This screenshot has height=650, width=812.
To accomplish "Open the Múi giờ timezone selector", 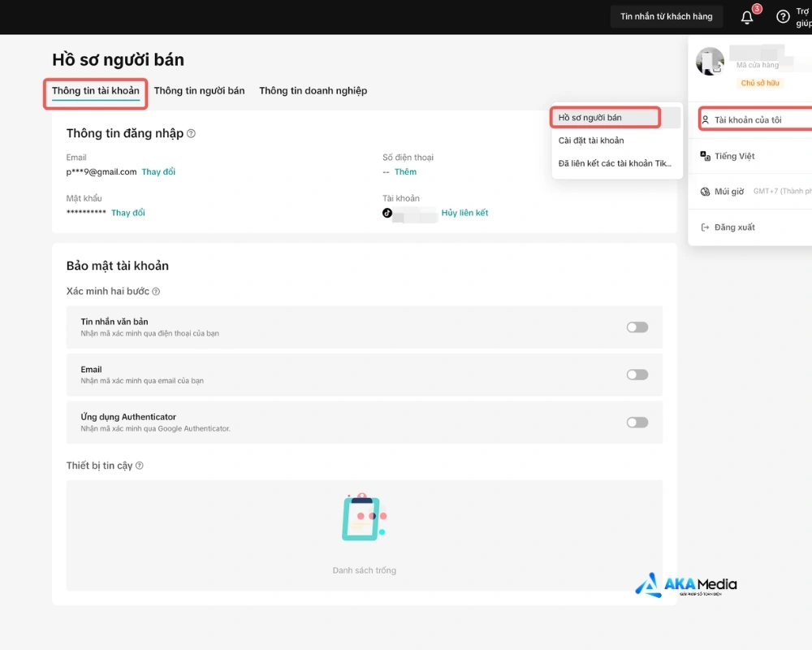I will tap(729, 192).
